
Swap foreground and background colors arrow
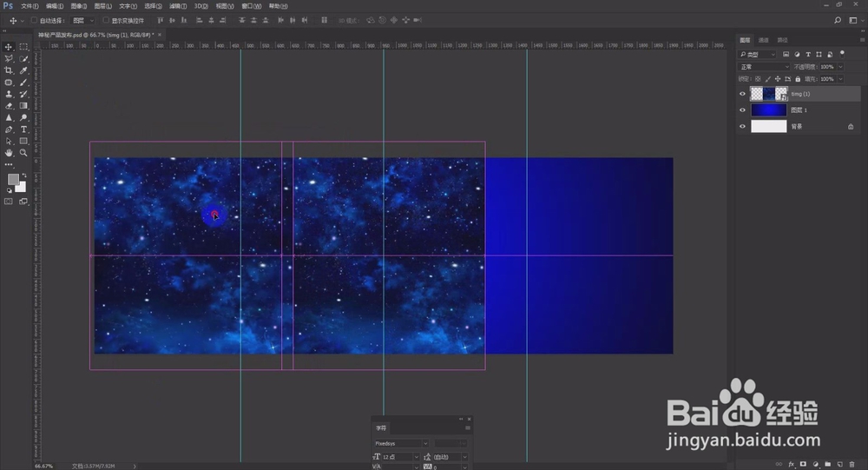pos(23,175)
